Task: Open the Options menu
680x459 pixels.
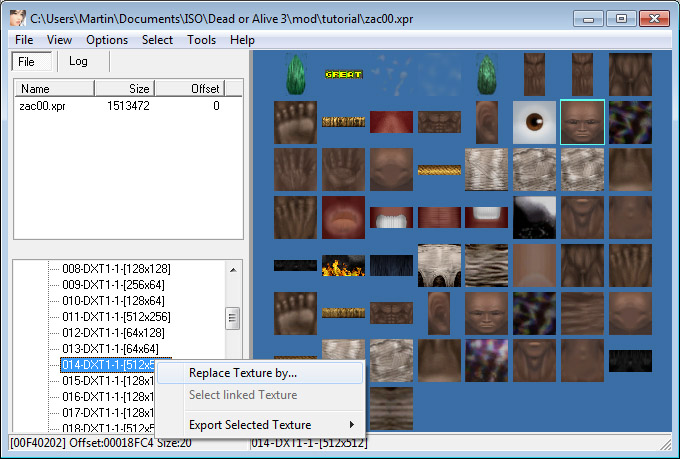Action: (107, 40)
